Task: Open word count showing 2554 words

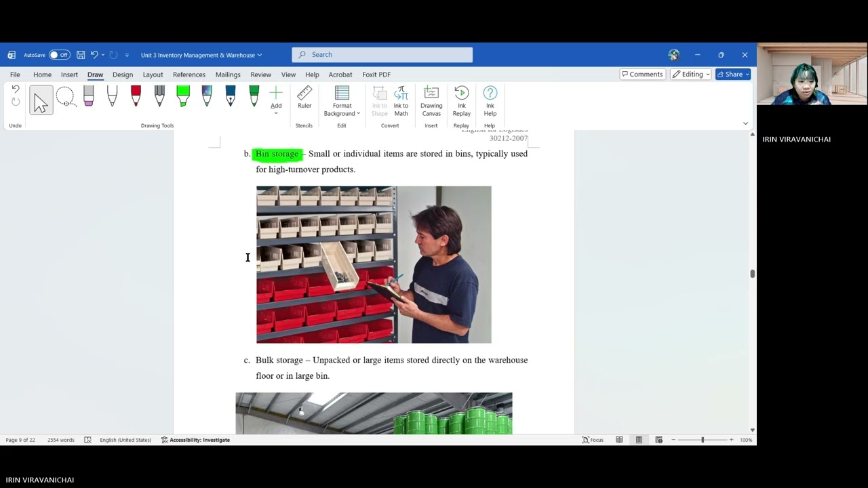Action: (x=61, y=440)
